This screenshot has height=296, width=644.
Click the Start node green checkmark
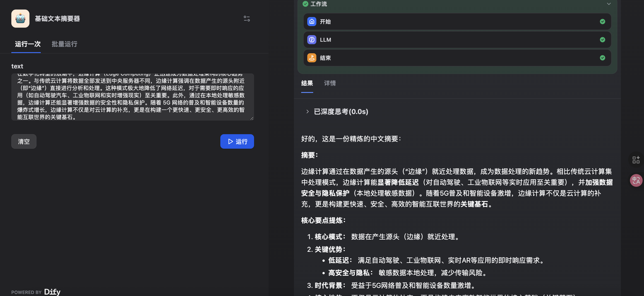[x=602, y=22]
